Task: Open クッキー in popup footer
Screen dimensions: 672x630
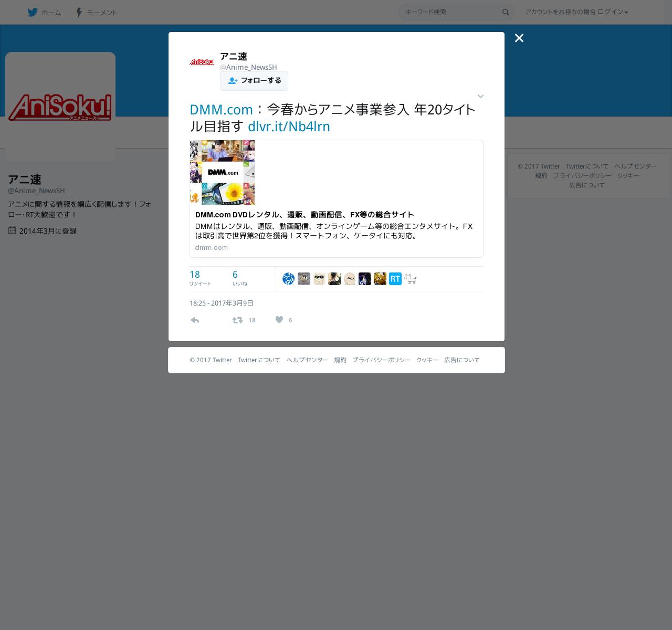Action: [x=427, y=360]
